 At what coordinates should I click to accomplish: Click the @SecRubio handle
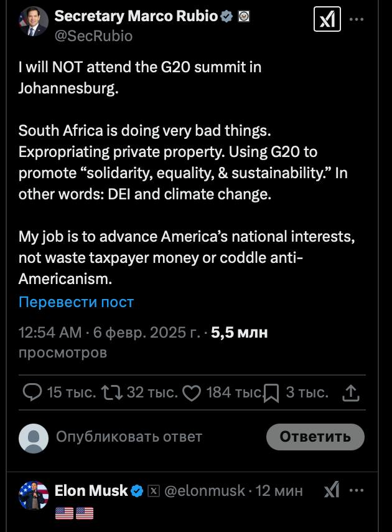(93, 36)
